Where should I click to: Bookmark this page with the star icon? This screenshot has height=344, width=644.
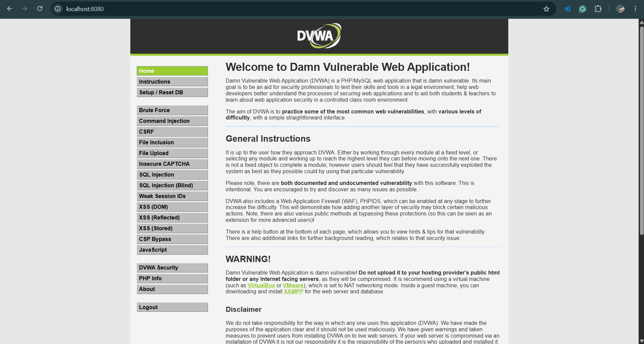pyautogui.click(x=546, y=9)
